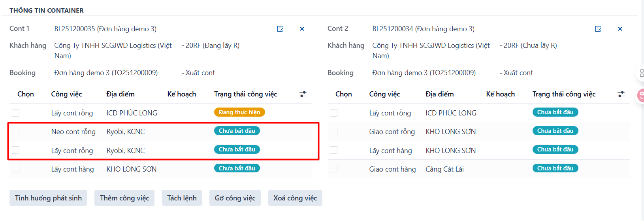Open edit icon for Cont 1

[x=280, y=29]
